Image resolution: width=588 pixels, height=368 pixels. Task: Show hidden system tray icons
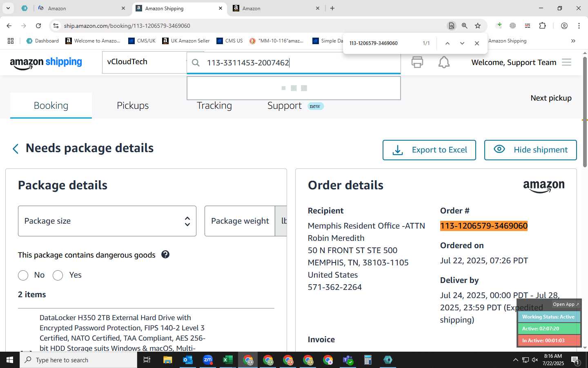coord(515,360)
